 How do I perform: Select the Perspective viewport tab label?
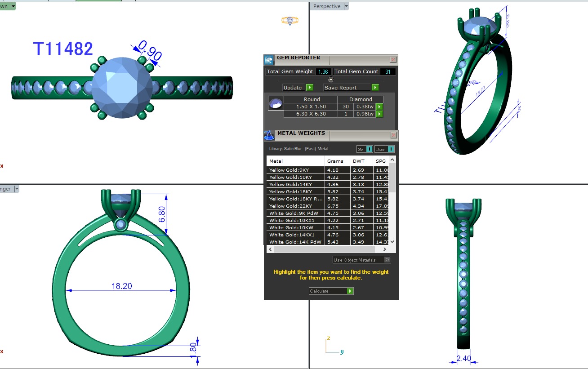pos(327,6)
